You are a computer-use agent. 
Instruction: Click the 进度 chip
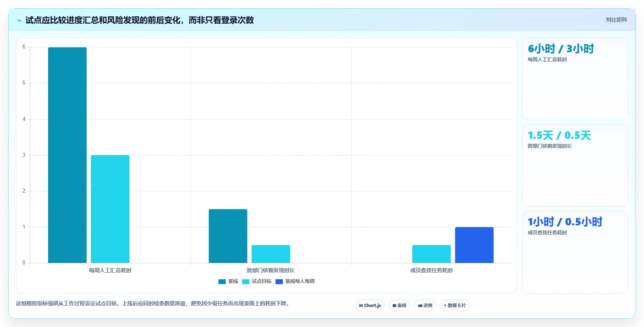point(425,305)
